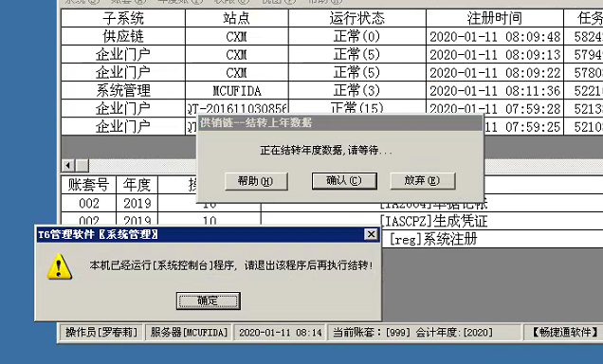The image size is (603, 364).
Task: Click 确定 in the T6管理软件 warning box
Action: tap(209, 300)
